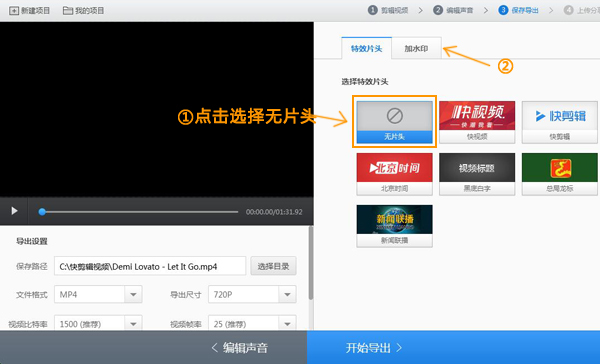Select the 北京时间 intro thumbnail
The height and width of the screenshot is (364, 600).
coord(395,174)
